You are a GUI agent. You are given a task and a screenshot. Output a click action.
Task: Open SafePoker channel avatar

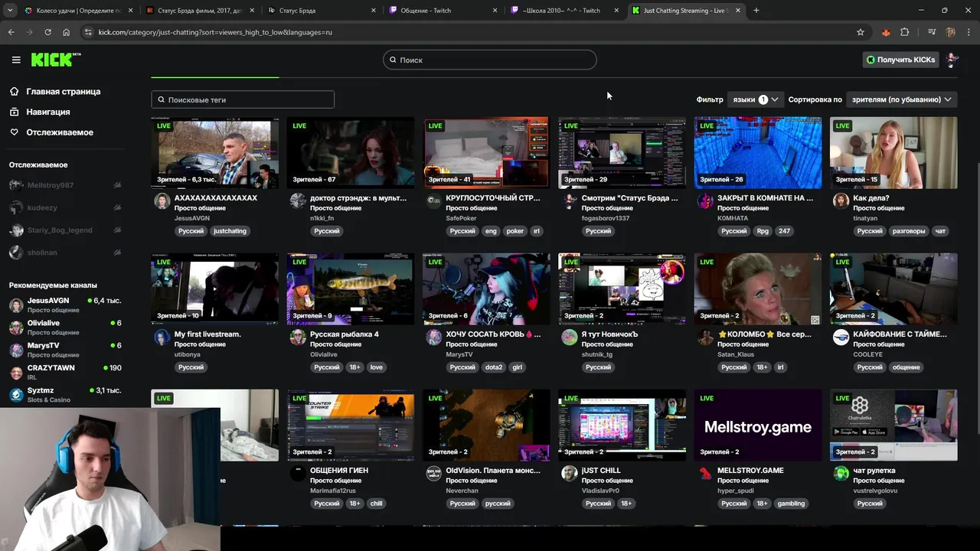(x=433, y=201)
